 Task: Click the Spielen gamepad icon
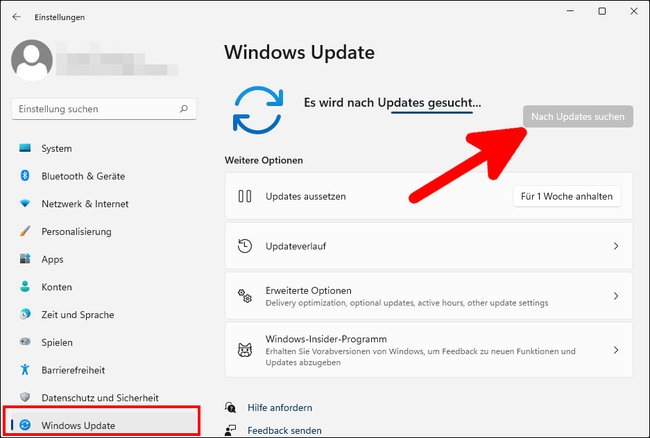tap(25, 342)
